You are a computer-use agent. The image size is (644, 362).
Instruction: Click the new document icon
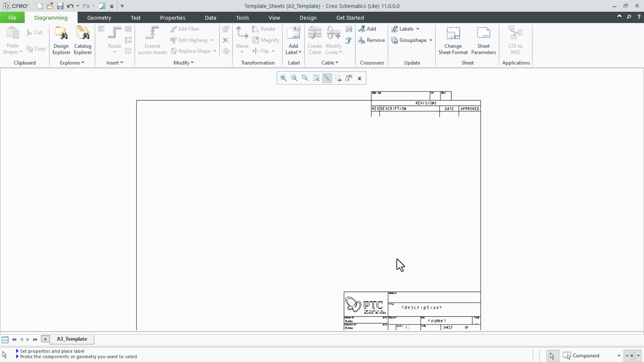(40, 6)
